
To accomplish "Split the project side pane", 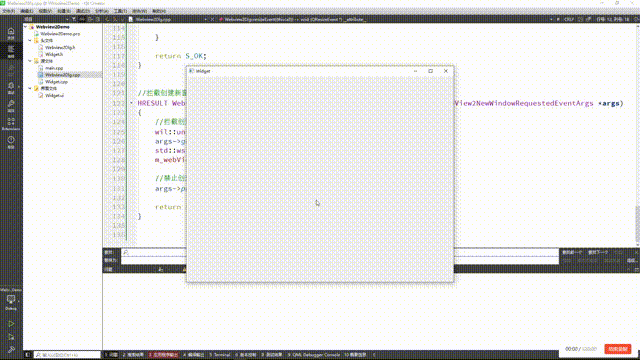I will (x=90, y=19).
